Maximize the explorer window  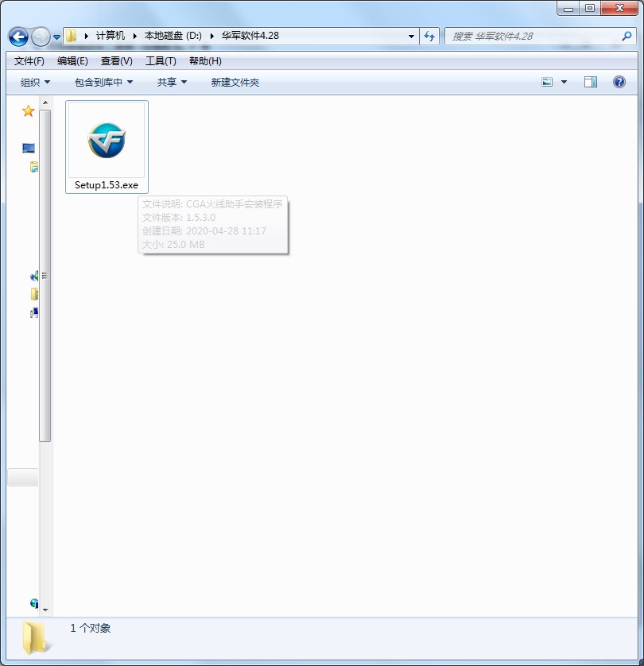[590, 9]
